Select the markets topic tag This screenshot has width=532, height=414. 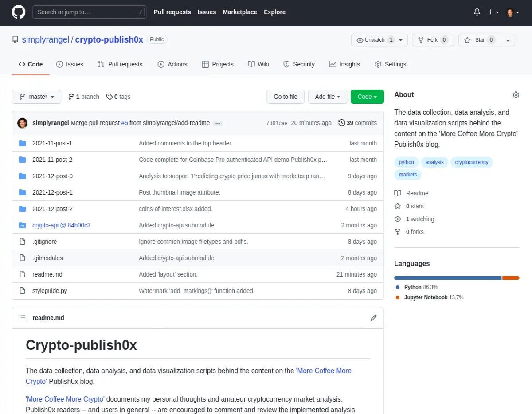408,175
